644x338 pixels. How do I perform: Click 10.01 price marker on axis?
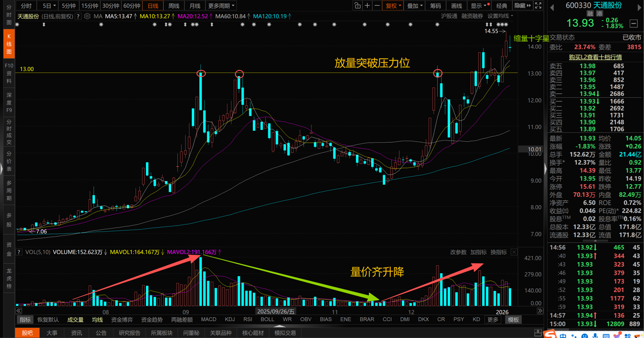(x=531, y=150)
